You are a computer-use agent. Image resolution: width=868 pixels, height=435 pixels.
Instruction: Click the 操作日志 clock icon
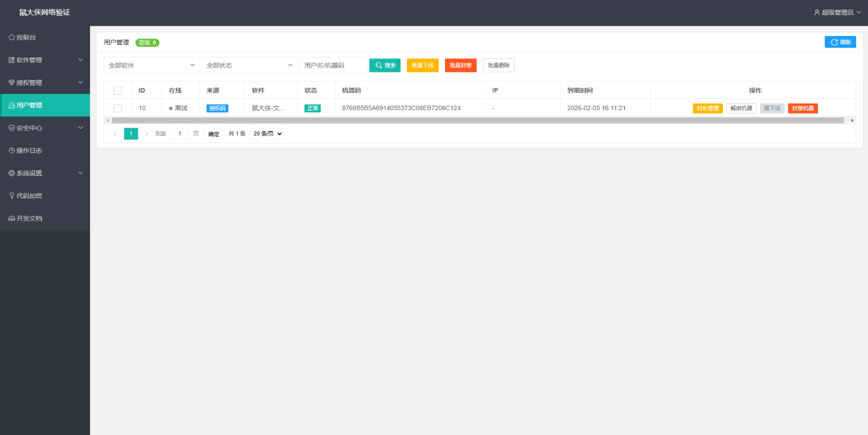[x=12, y=151]
